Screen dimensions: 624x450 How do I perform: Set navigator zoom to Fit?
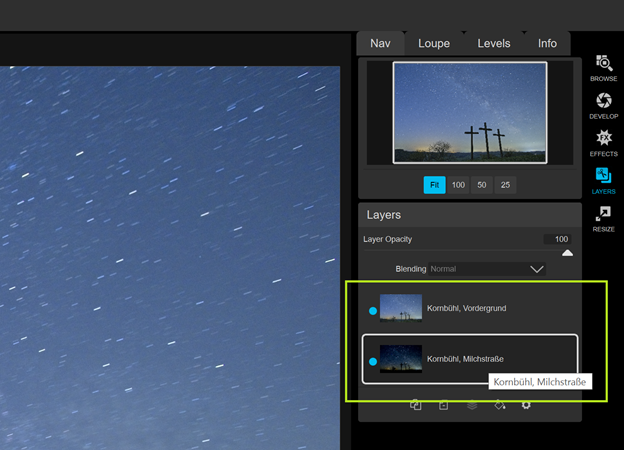click(434, 185)
